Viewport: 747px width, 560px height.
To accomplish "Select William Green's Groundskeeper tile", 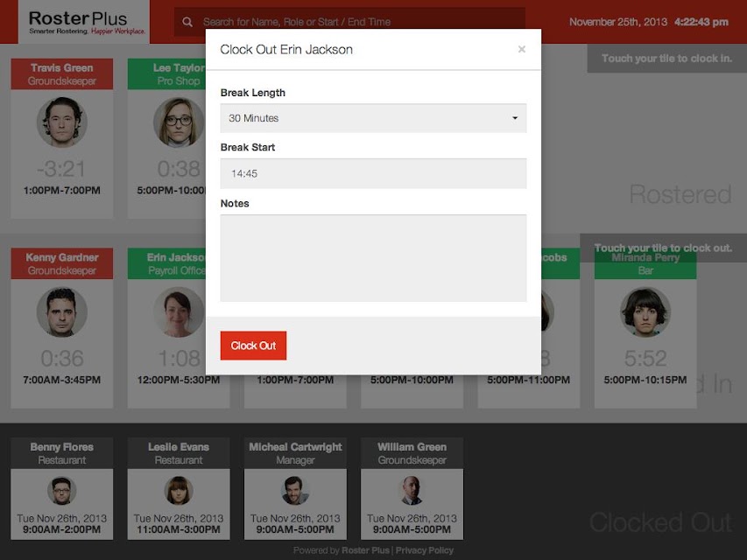I will [412, 488].
